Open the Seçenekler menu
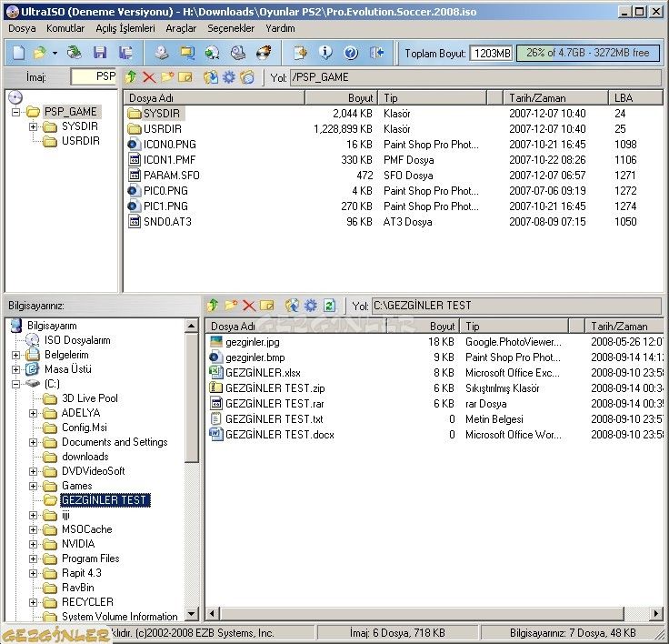Viewport: 669px width, 644px height. coord(231,28)
